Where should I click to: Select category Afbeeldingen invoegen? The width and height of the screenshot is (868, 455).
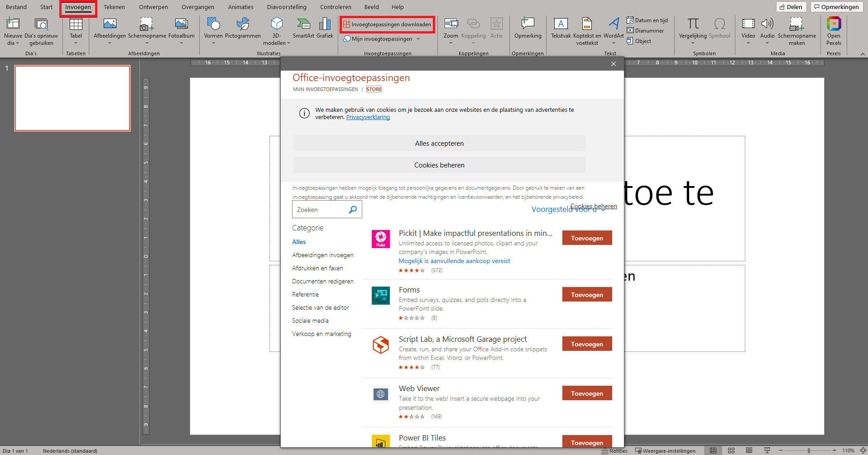coord(323,255)
